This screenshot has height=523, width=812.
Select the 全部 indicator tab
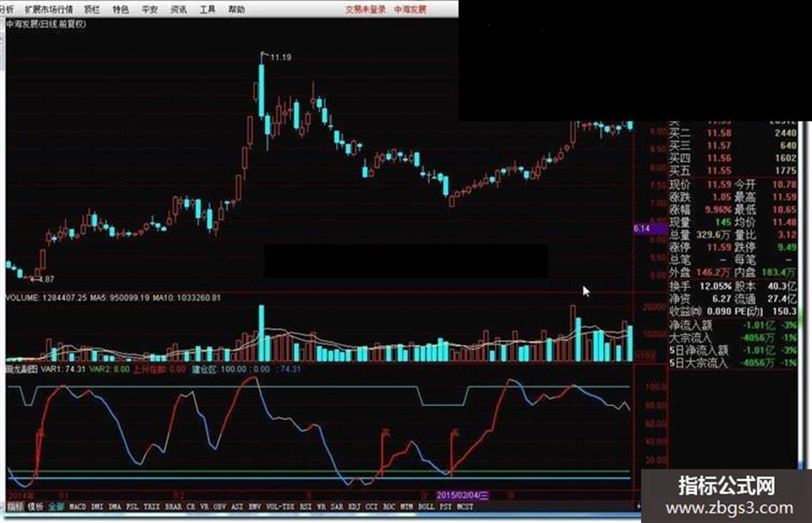(56, 507)
